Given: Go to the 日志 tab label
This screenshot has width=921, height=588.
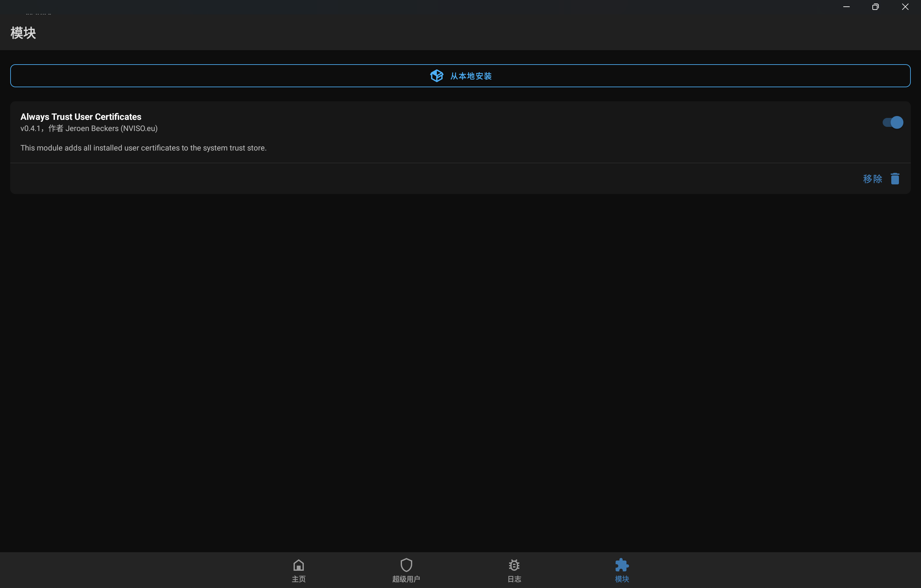Looking at the screenshot, I should pyautogui.click(x=514, y=579).
